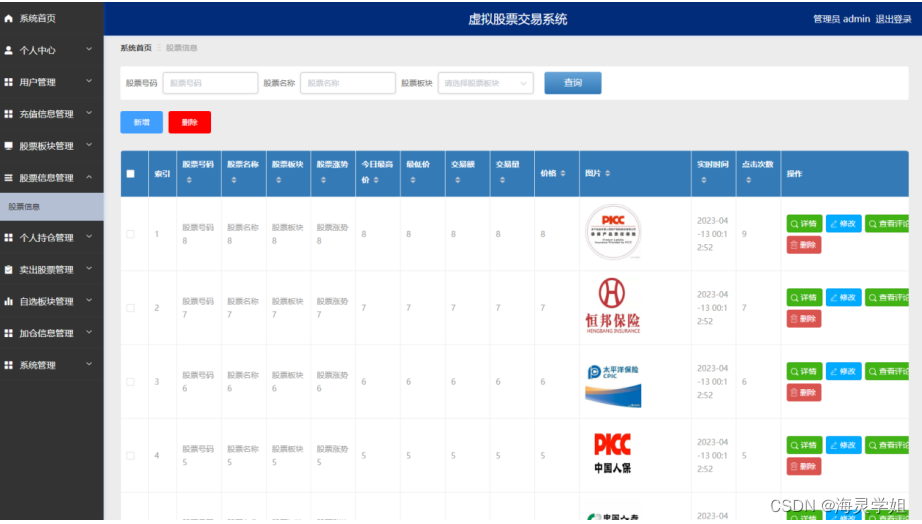Check the checkbox for row index 3
The height and width of the screenshot is (524, 922).
[x=131, y=382]
